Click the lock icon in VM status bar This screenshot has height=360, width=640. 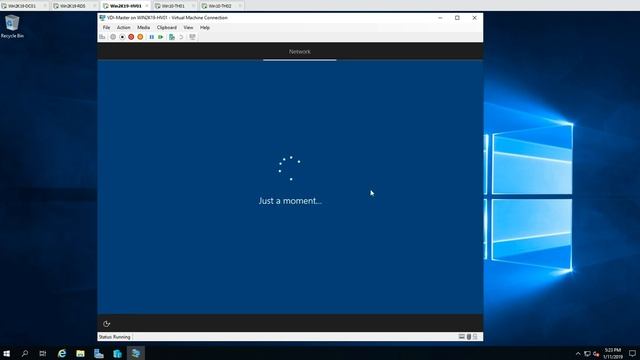click(475, 337)
